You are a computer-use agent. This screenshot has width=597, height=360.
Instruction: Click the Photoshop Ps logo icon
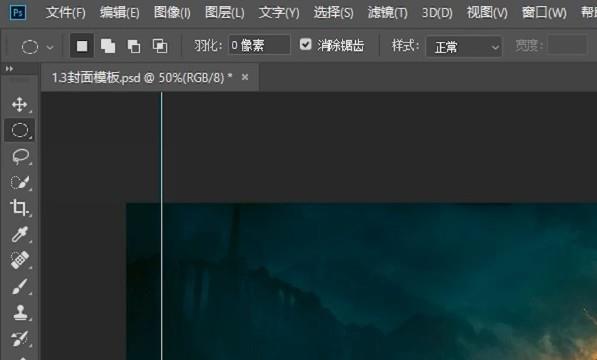pyautogui.click(x=18, y=12)
